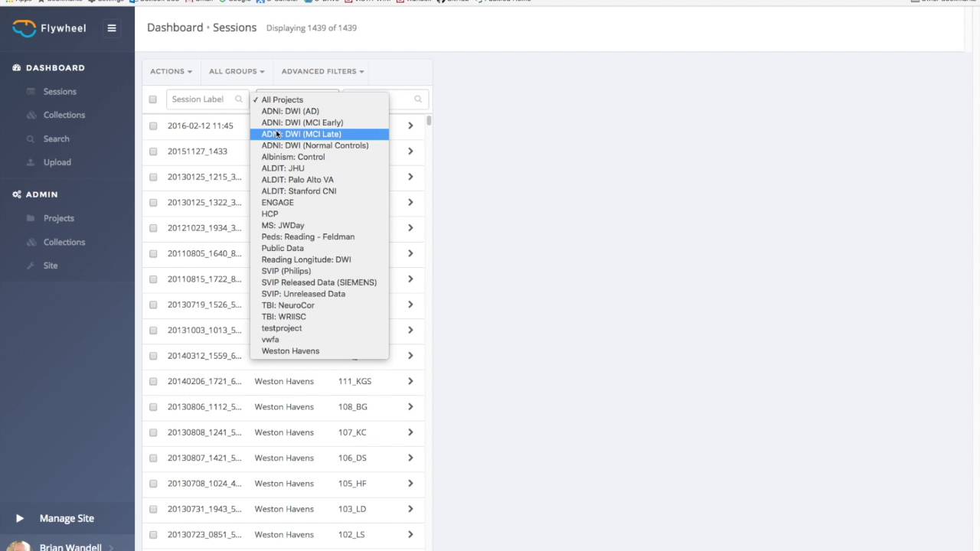Click the session list vertical scrollbar
Screen dimensions: 980x551
point(429,121)
